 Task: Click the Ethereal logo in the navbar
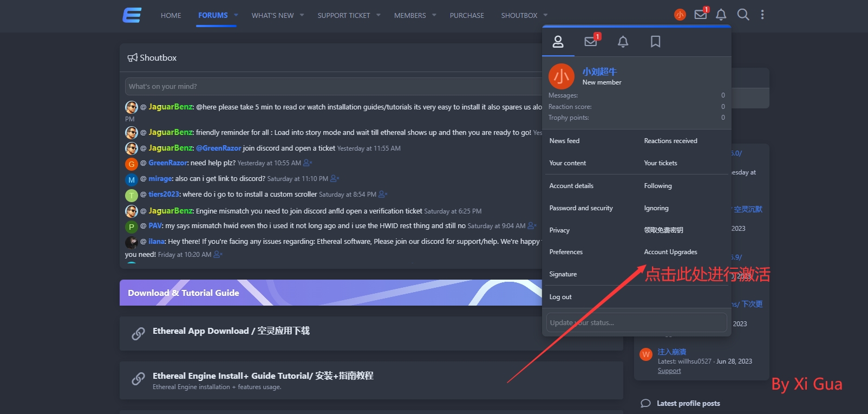pos(132,15)
